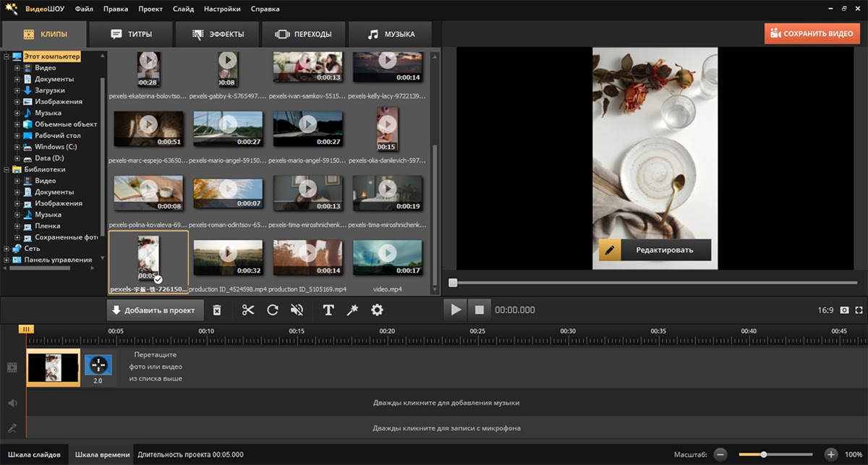Expand the Сеть tree node
The height and width of the screenshot is (465, 868).
7,248
